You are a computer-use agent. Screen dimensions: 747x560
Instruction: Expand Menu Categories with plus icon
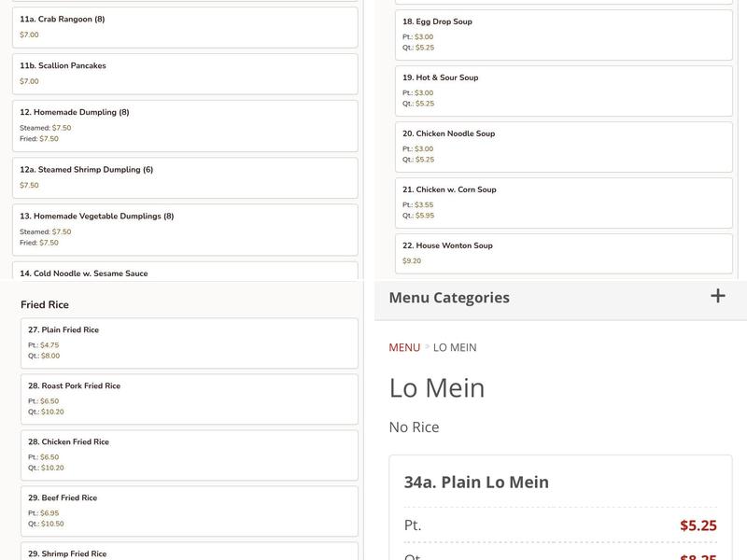pyautogui.click(x=717, y=297)
